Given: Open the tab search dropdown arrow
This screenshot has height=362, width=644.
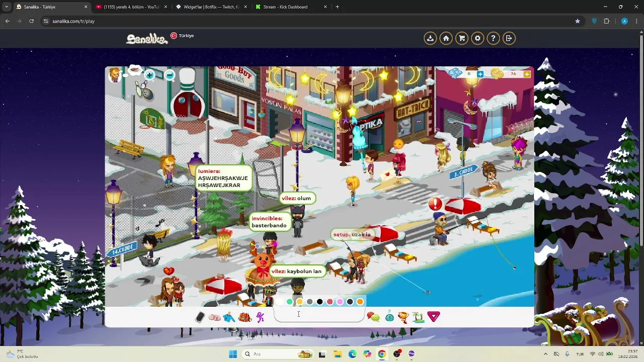Looking at the screenshot, I should 6,7.
